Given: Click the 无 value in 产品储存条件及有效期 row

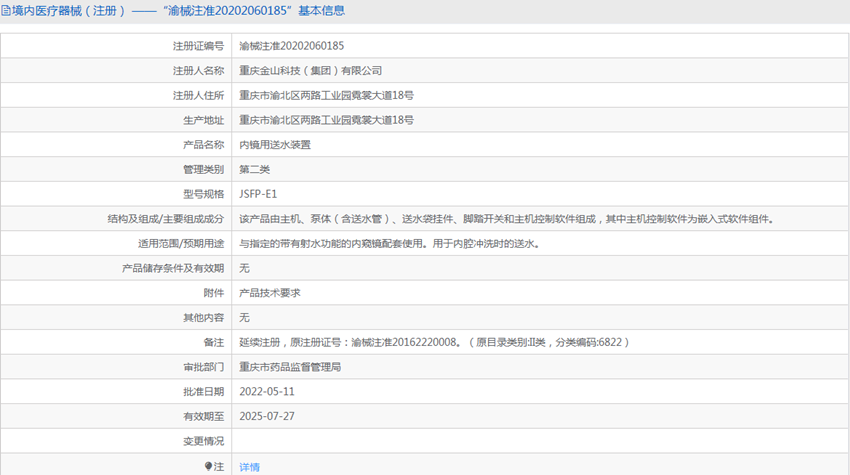Looking at the screenshot, I should 244,268.
